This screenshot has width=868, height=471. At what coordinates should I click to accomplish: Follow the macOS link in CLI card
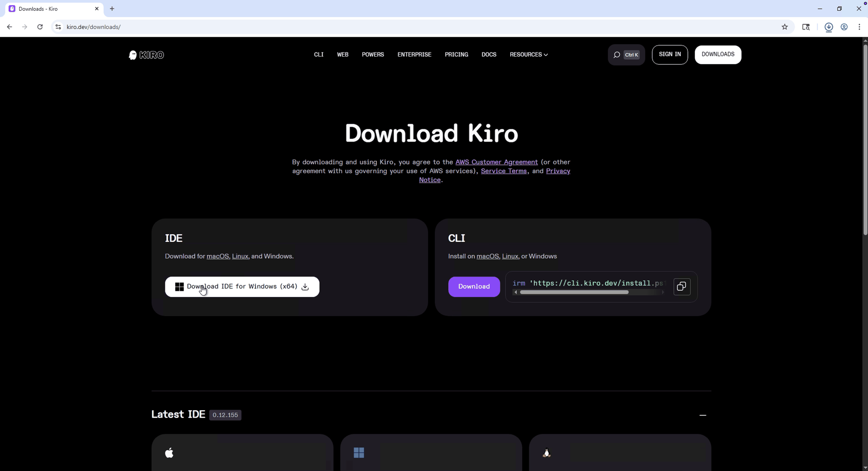tap(487, 257)
